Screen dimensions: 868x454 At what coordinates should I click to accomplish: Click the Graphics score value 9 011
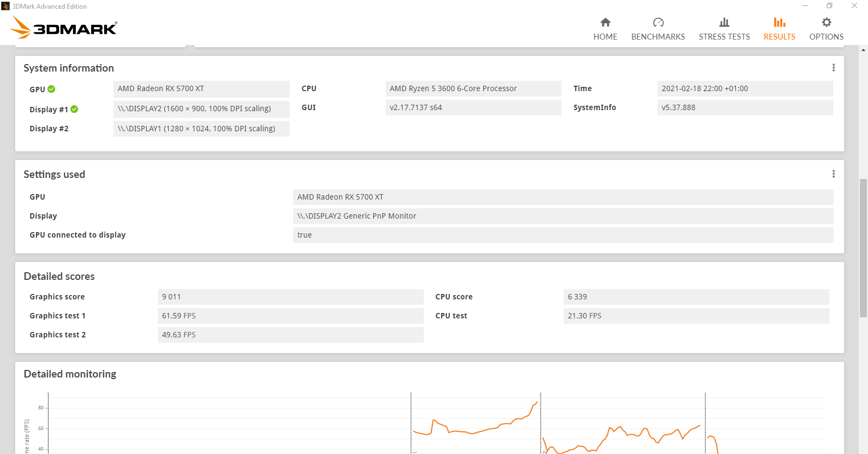point(290,297)
